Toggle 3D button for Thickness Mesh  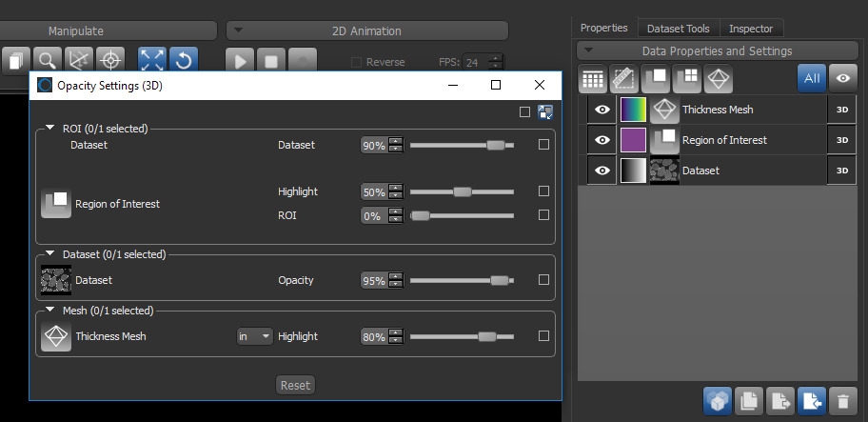(x=841, y=111)
